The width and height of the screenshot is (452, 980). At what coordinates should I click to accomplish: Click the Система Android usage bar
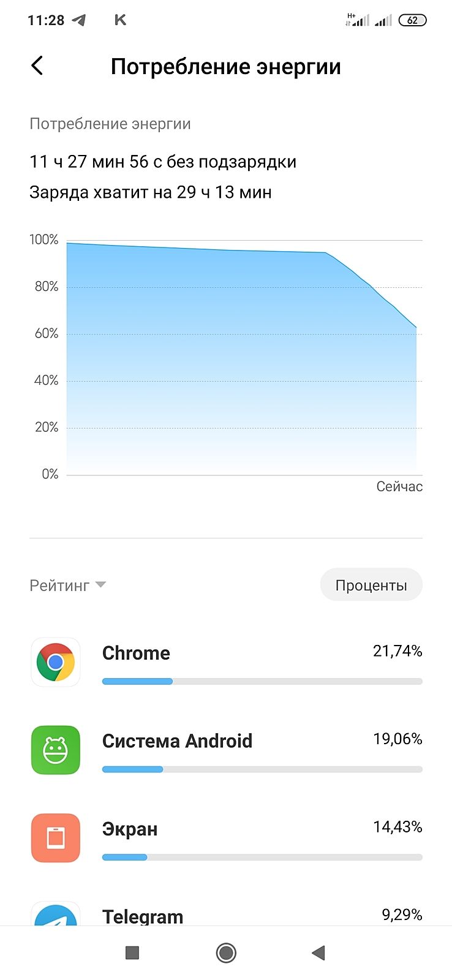(x=262, y=769)
